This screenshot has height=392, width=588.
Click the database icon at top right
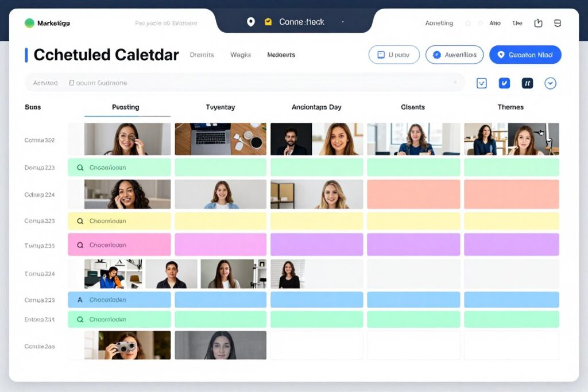[x=558, y=23]
